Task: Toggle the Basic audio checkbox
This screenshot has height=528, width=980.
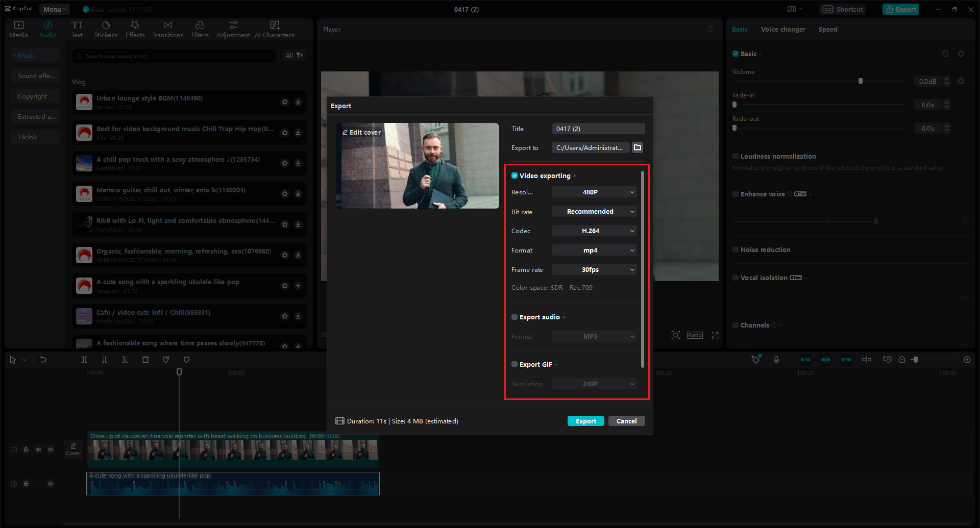Action: (736, 54)
